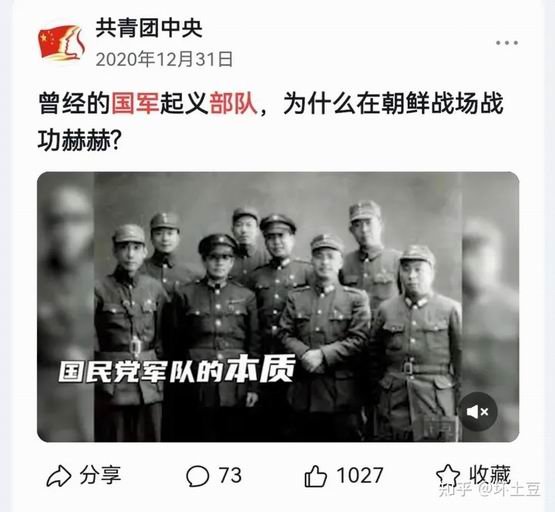The image size is (555, 512).
Task: Click the 国民党军队的本质 video caption
Action: (177, 370)
